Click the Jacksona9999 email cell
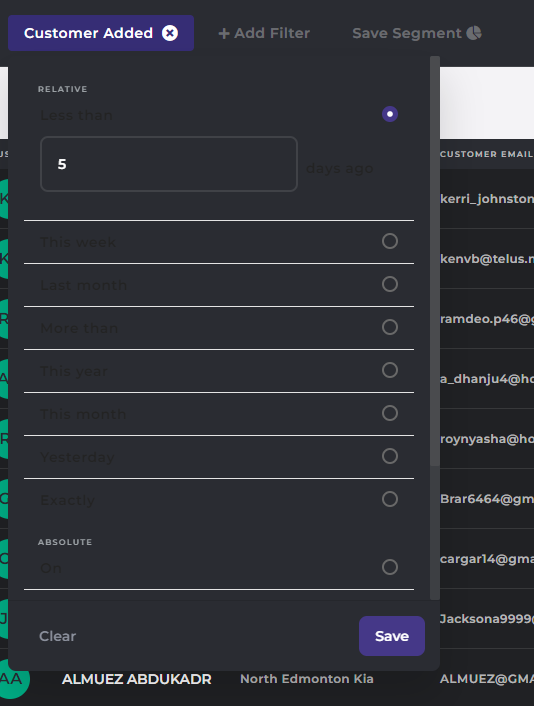The height and width of the screenshot is (706, 534). click(x=487, y=619)
